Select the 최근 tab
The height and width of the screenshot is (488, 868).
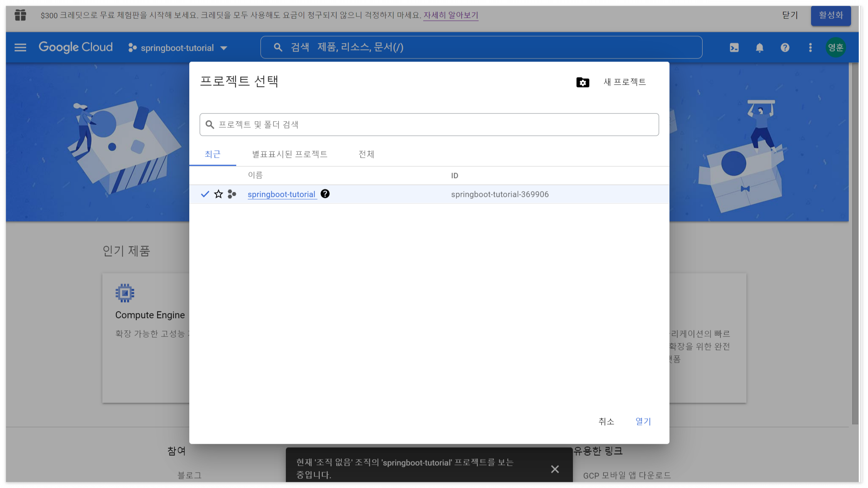(x=212, y=154)
